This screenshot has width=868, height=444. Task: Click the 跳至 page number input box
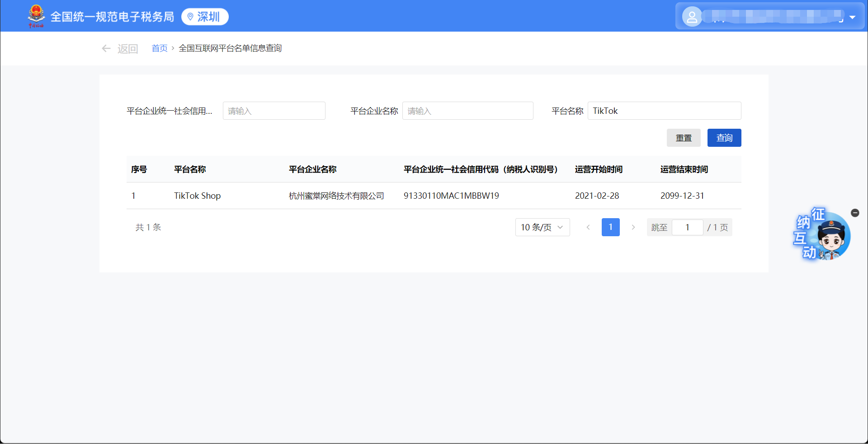687,227
